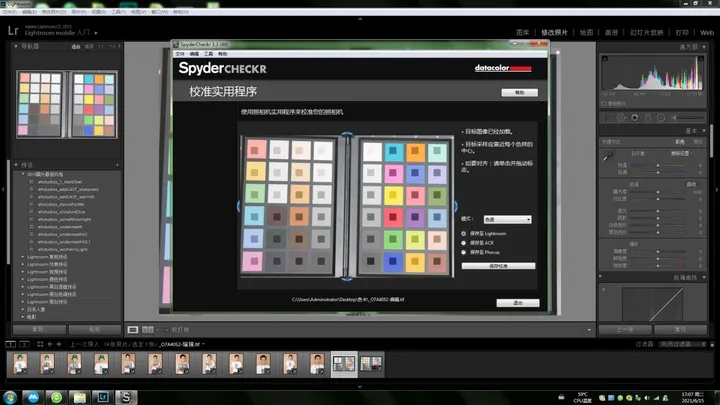This screenshot has width=720, height=405.
Task: Open file explorer folder from taskbar
Action: [x=80, y=397]
